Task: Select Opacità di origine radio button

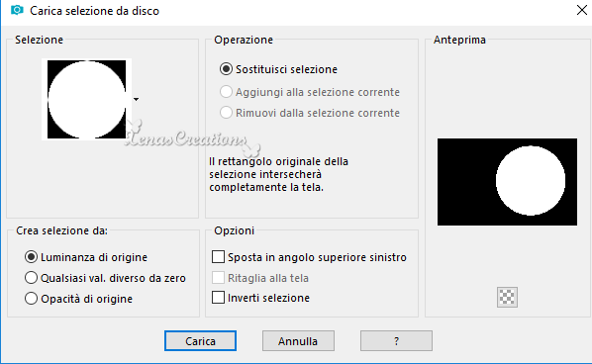Action: click(x=31, y=299)
